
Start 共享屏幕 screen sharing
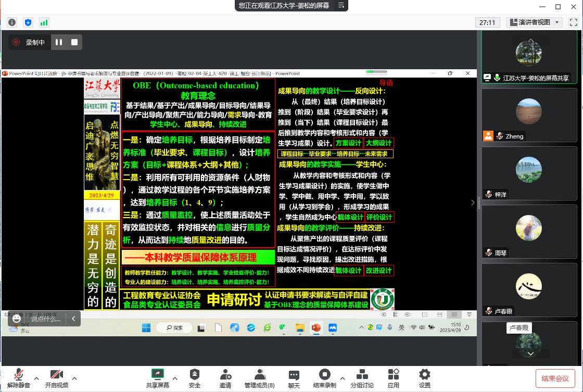coord(158,378)
